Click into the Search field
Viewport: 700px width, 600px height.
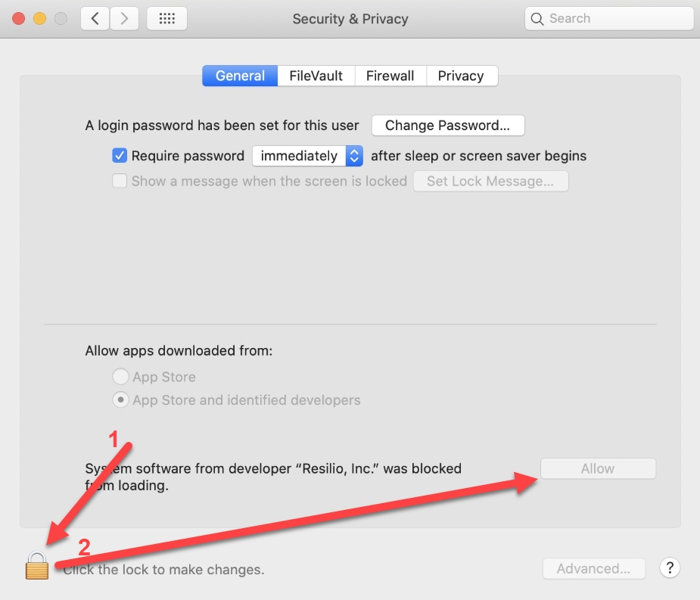[617, 19]
